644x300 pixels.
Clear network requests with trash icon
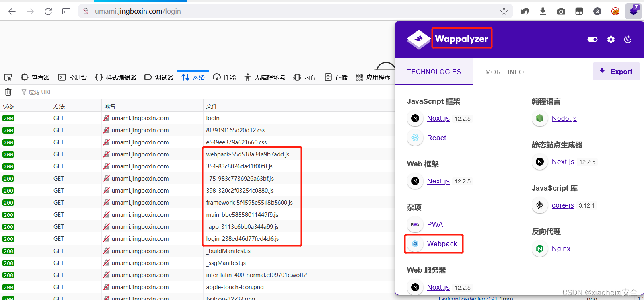(x=8, y=92)
